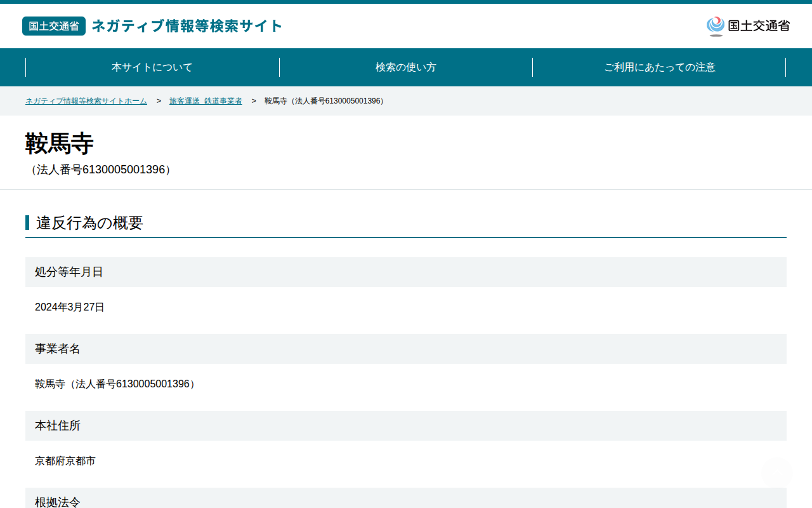
Task: Open the 検索の使い方 menu item
Action: coord(406,67)
